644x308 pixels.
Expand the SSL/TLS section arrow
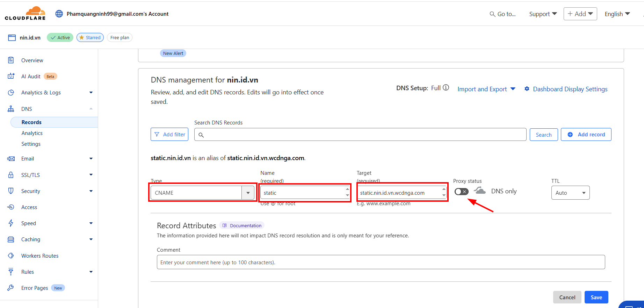pyautogui.click(x=91, y=175)
